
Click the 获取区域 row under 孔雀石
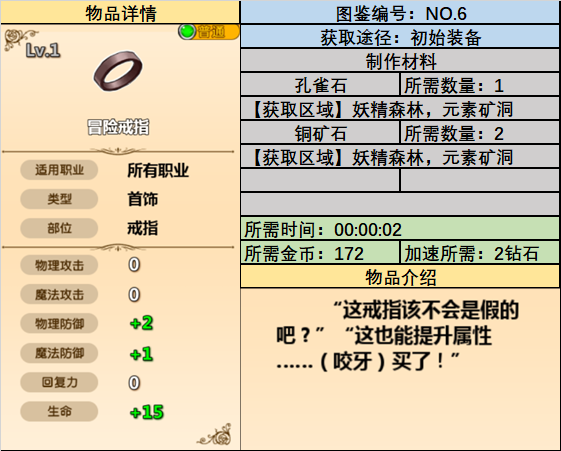coord(400,109)
